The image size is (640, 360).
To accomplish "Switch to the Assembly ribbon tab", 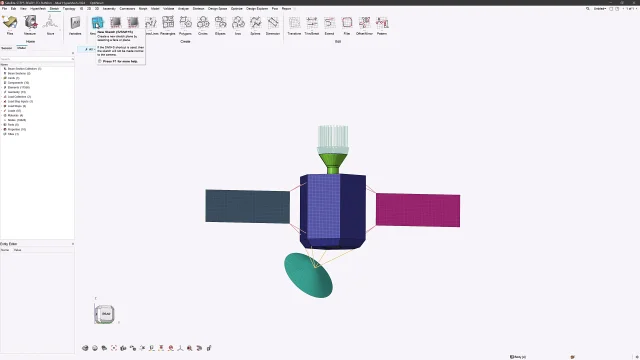I will (109, 9).
